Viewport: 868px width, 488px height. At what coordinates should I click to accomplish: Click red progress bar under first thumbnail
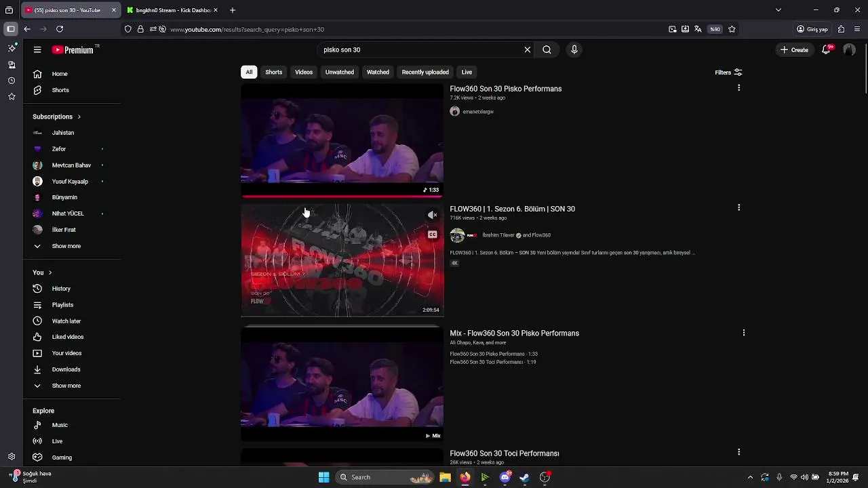pos(342,197)
